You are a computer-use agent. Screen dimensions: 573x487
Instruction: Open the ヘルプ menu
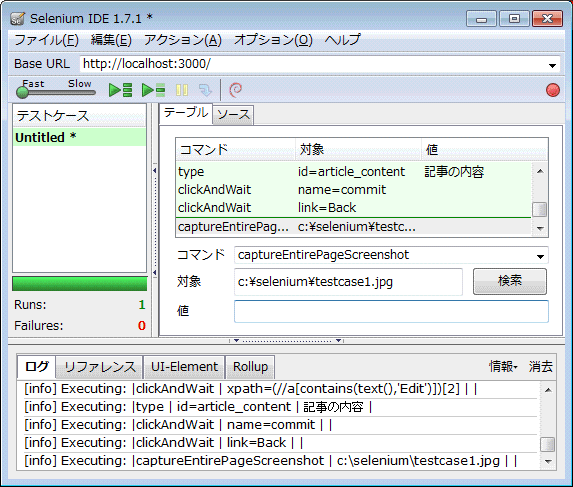point(342,39)
